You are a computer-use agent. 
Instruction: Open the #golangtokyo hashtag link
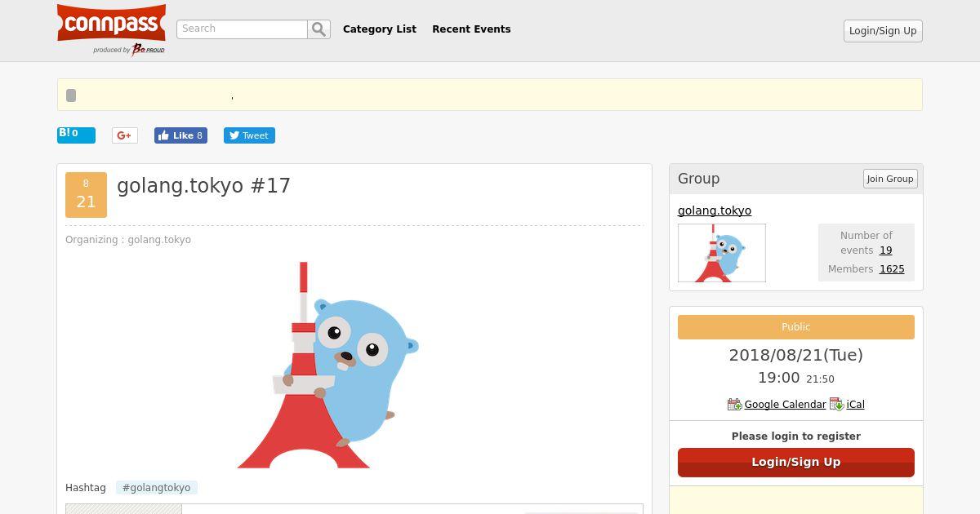pyautogui.click(x=157, y=488)
